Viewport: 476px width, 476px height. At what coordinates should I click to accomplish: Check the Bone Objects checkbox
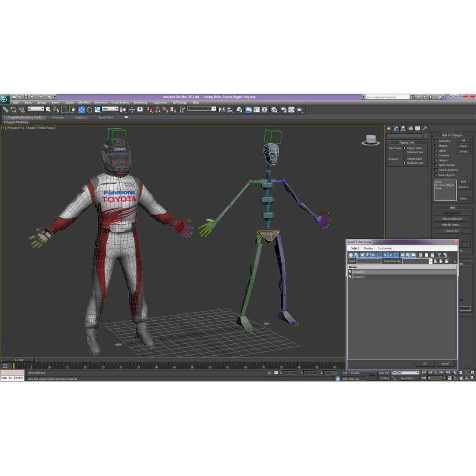[436, 175]
